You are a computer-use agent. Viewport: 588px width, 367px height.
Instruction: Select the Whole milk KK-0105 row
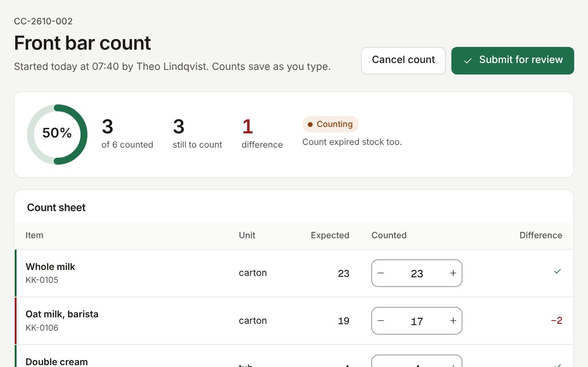coord(294,273)
